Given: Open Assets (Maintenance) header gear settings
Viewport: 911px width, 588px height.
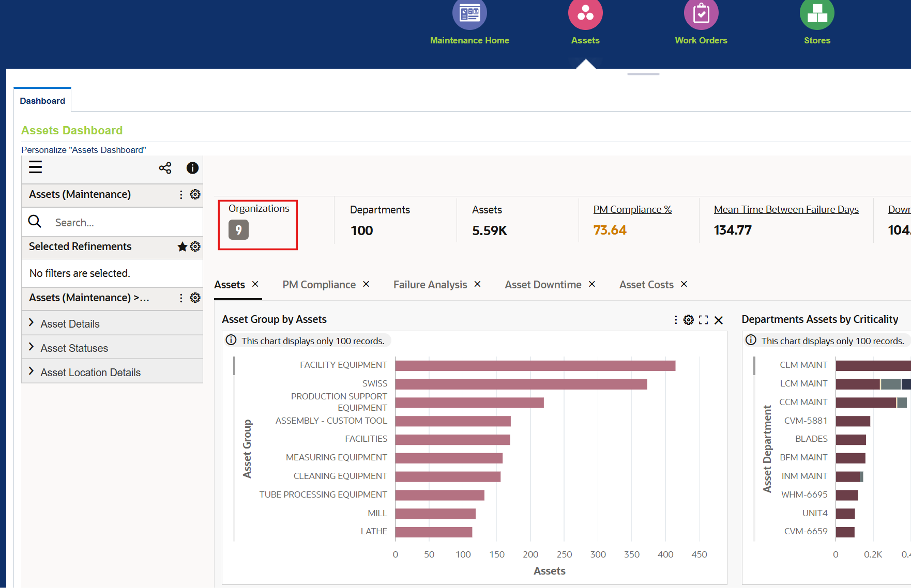Looking at the screenshot, I should tap(195, 194).
